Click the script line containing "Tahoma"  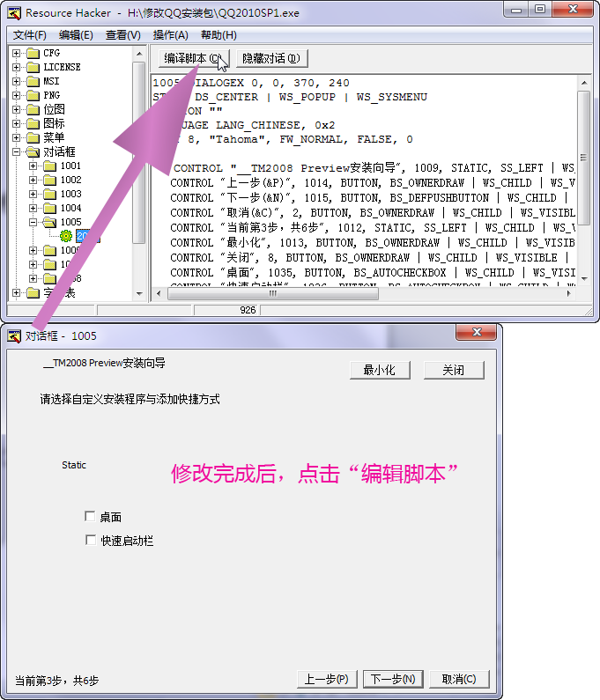282,139
